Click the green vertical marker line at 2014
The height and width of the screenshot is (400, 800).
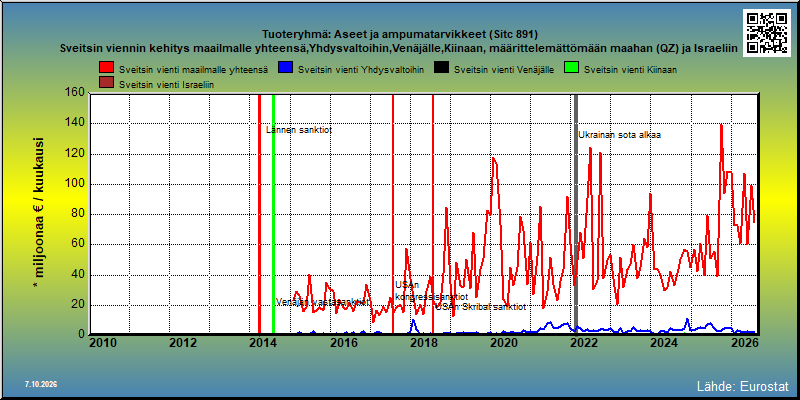pyautogui.click(x=273, y=214)
